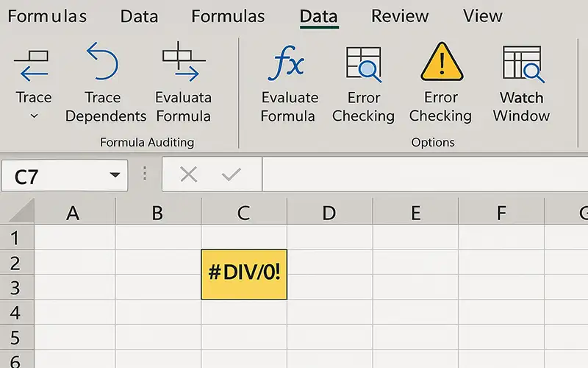The width and height of the screenshot is (588, 368).
Task: Open the Name Box dropdown arrow
Action: 115,175
